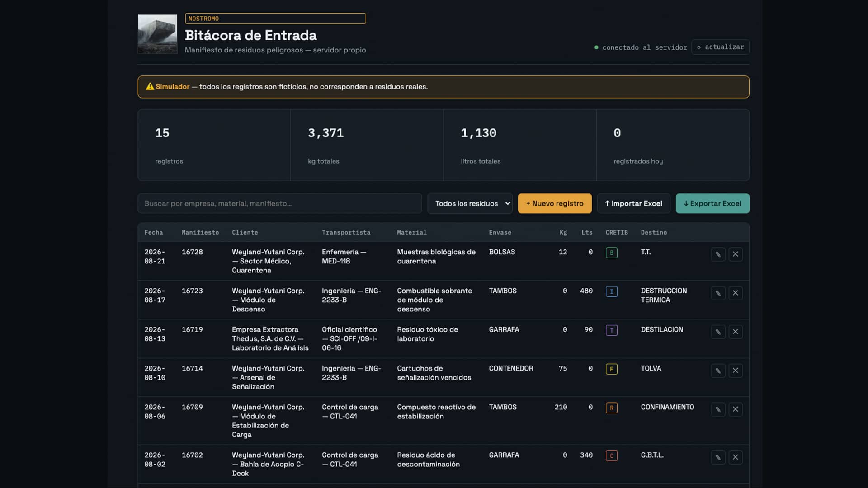
Task: Edit the record for manifest 16723
Action: 718,293
